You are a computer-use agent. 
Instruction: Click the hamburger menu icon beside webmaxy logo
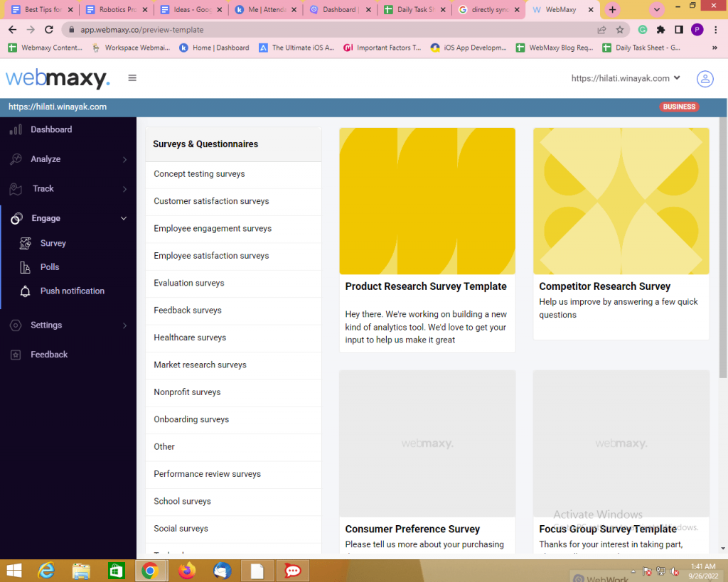[x=132, y=78]
